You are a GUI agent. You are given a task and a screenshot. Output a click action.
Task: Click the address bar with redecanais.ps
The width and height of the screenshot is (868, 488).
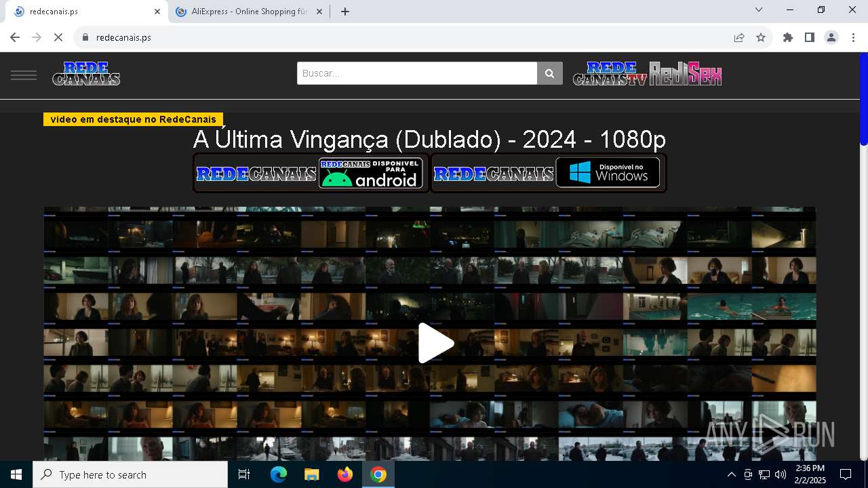(x=407, y=37)
